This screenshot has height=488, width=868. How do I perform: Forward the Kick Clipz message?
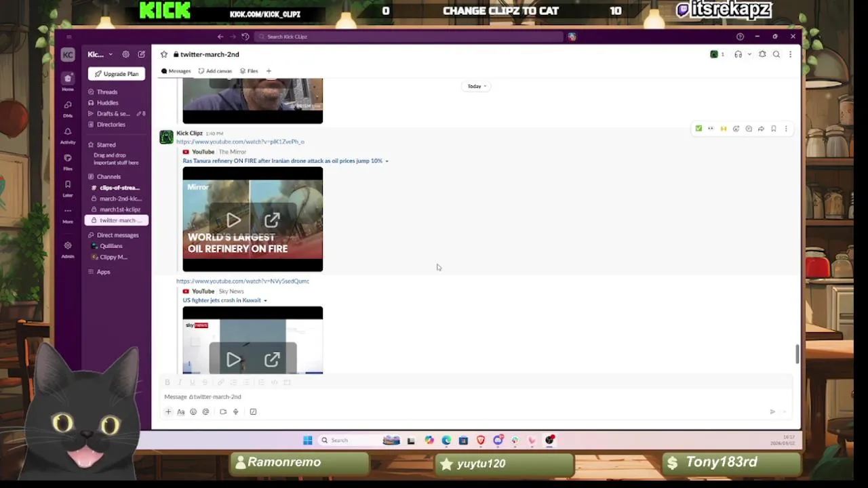(761, 129)
